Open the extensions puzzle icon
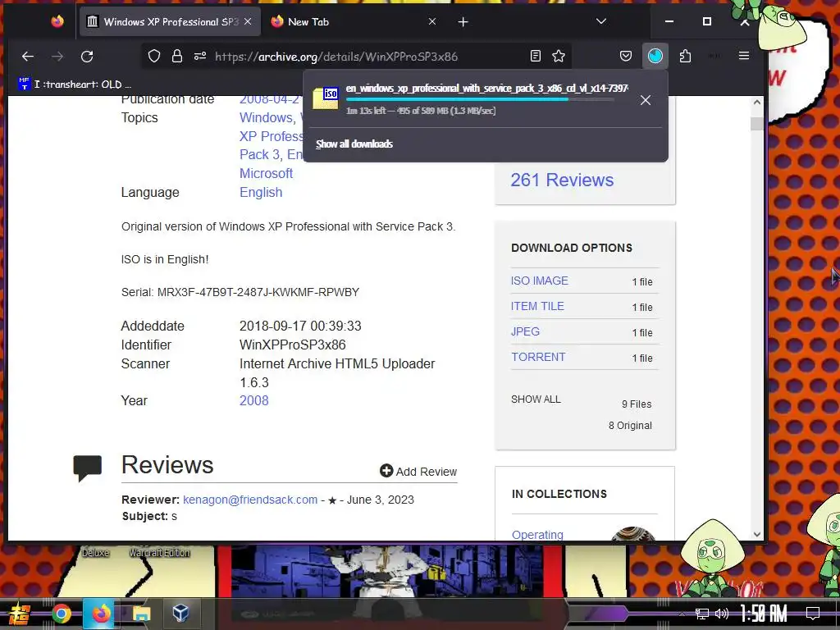Screen dimensions: 840x630 coord(685,56)
